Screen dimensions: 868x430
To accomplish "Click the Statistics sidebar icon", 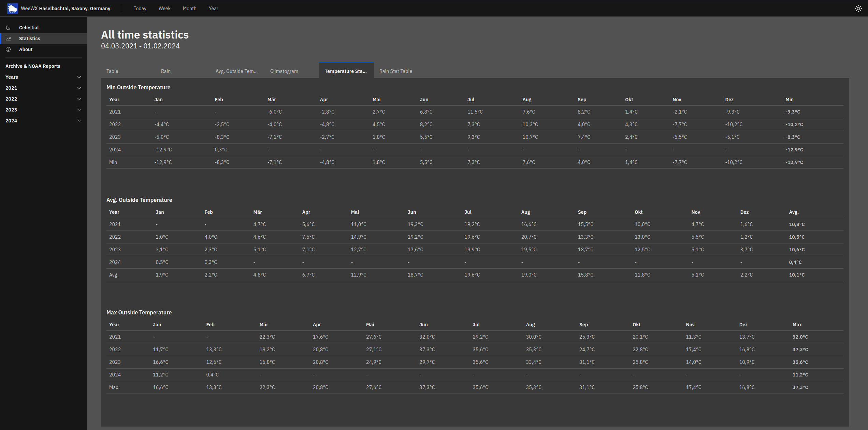I will [8, 38].
